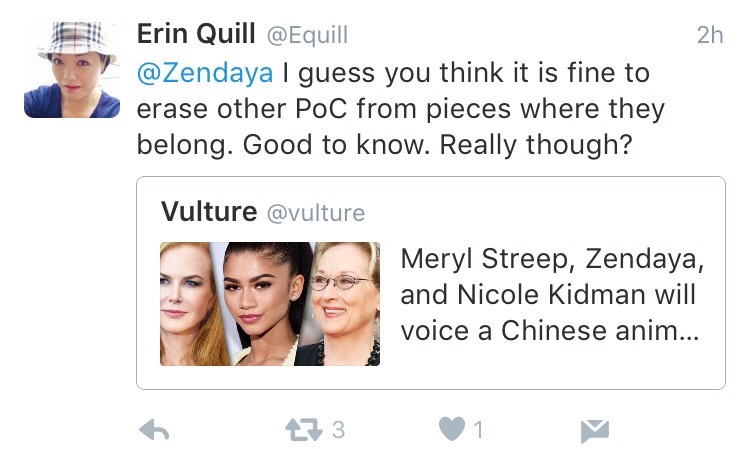
Task: Open the @vulture handle
Action: tap(313, 213)
